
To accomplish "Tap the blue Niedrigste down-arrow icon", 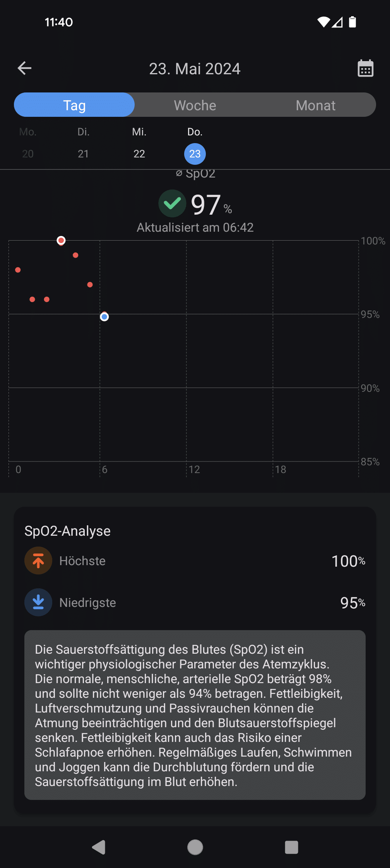I will point(38,602).
